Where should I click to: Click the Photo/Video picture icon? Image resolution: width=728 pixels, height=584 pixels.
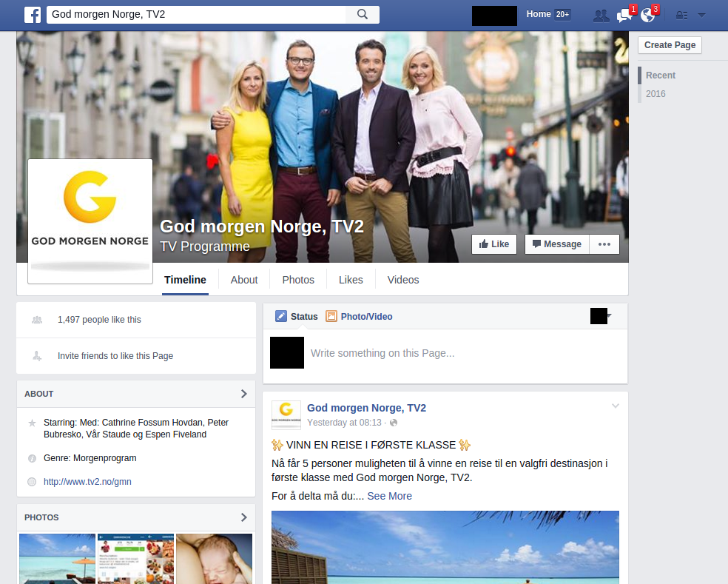(x=331, y=316)
